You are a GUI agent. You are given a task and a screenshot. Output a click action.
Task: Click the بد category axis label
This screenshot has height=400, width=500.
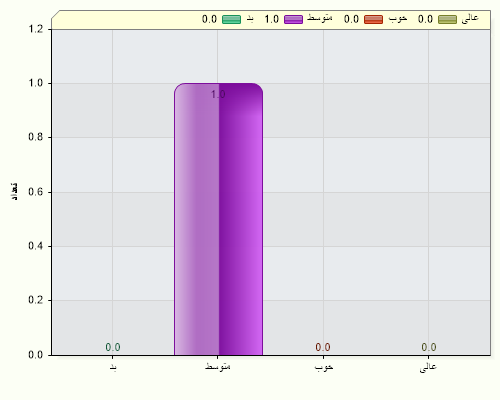tap(113, 367)
